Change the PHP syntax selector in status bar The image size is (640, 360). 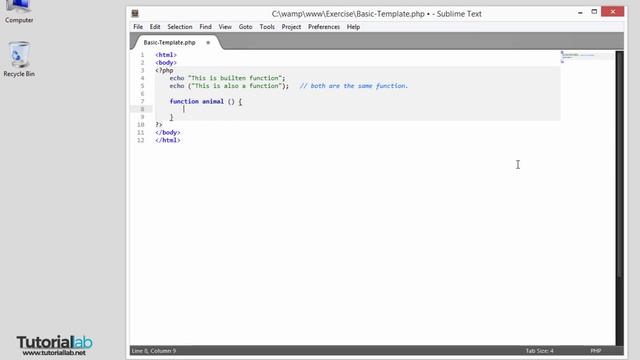click(596, 351)
